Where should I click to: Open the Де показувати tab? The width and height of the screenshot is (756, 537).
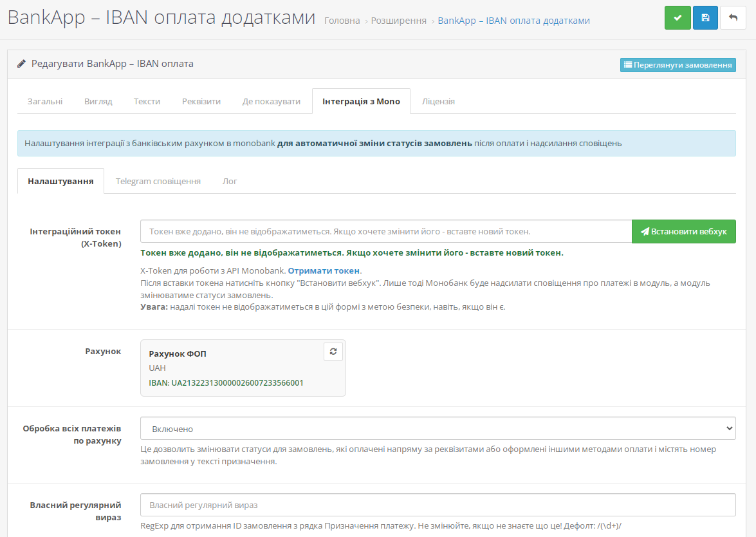click(x=271, y=102)
